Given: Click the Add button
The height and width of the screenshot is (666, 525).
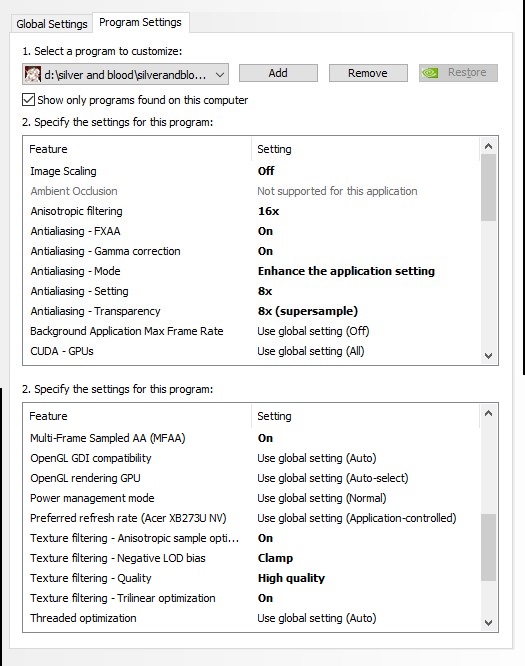Looking at the screenshot, I should tap(278, 73).
